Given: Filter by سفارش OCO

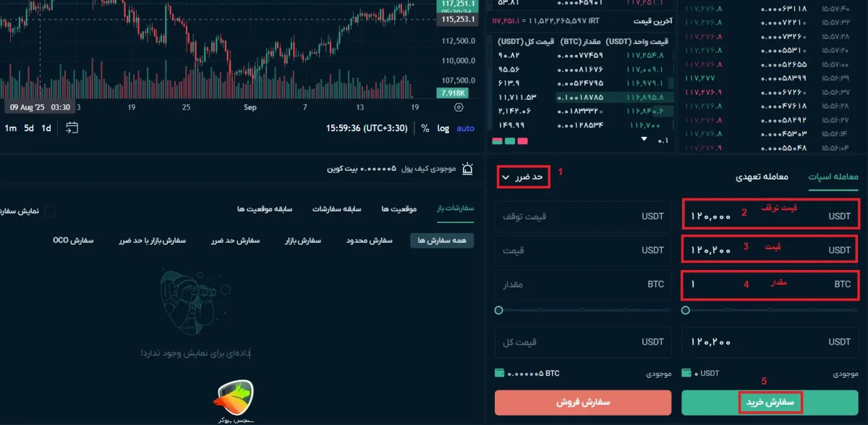Looking at the screenshot, I should [74, 240].
